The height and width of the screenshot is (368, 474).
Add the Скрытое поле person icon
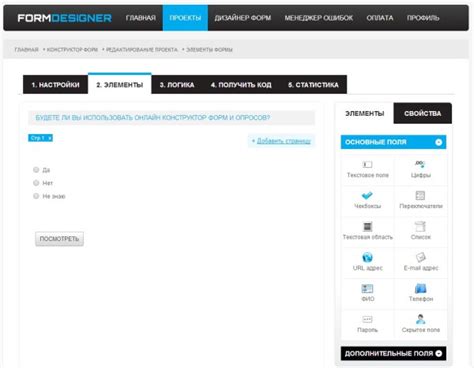coord(421,319)
